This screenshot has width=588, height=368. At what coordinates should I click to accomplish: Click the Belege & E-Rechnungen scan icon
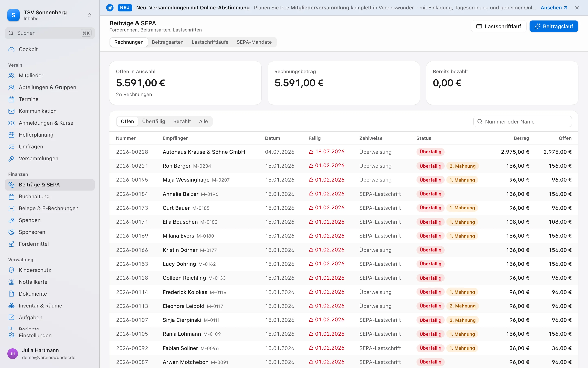[11, 209]
